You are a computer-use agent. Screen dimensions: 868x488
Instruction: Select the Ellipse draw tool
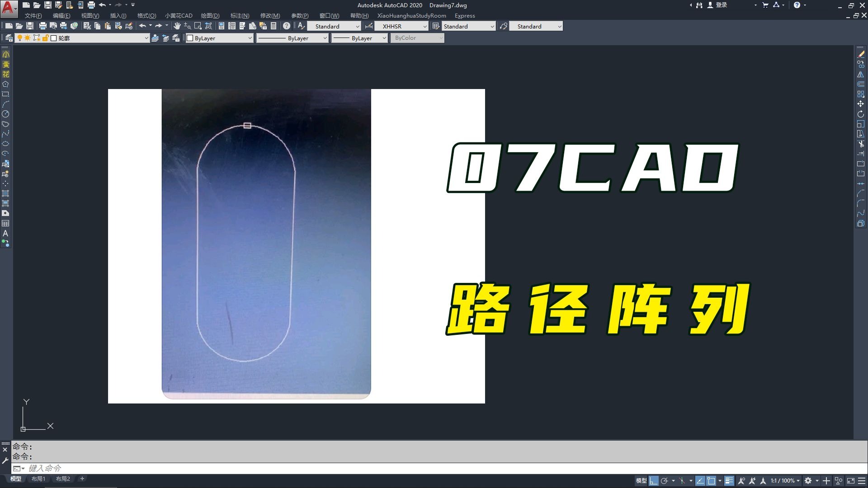(5, 144)
